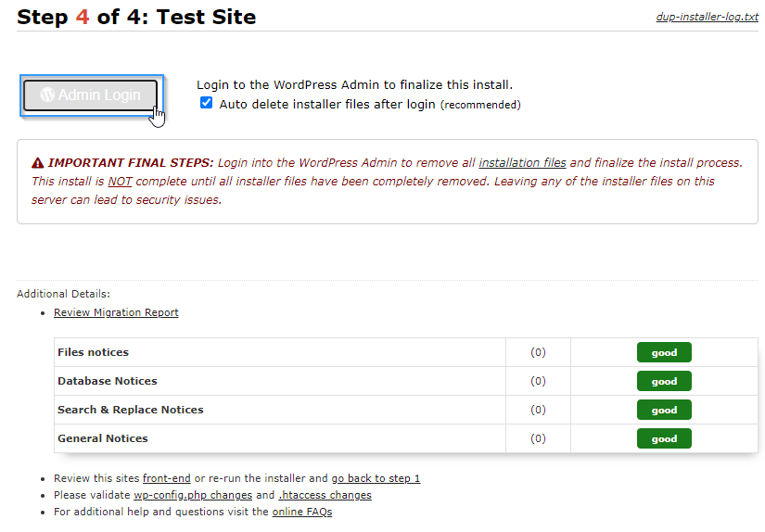Click the (0) count for Files notices
This screenshot has height=532, width=765.
coord(538,352)
